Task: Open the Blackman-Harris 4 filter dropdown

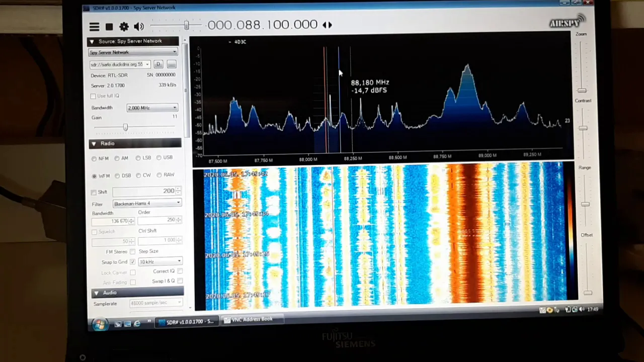Action: [x=147, y=204]
